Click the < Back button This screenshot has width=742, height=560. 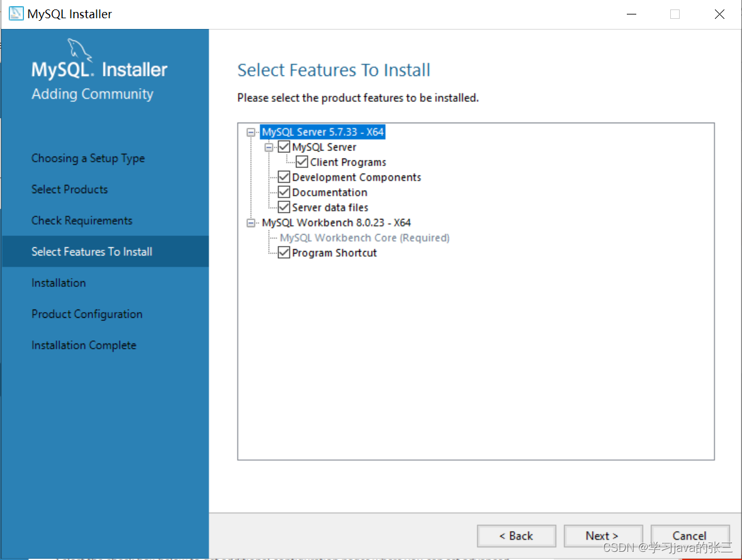516,536
